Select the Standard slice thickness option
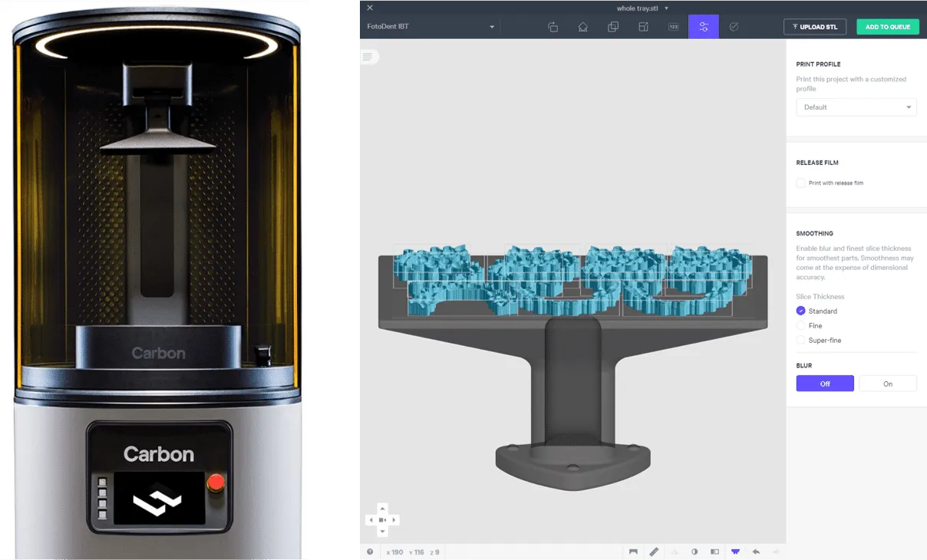Viewport: 927px width, 560px height. click(x=801, y=311)
